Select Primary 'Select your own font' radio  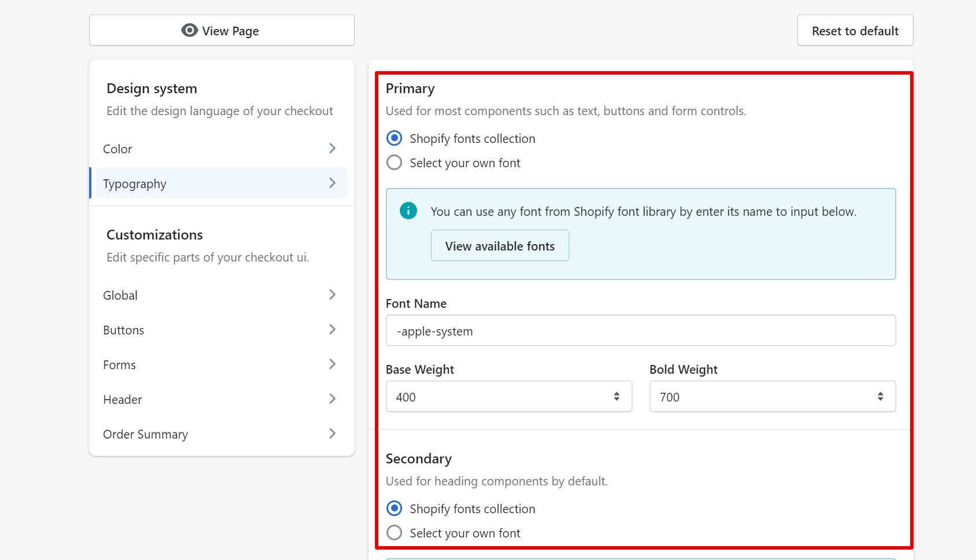click(x=394, y=163)
